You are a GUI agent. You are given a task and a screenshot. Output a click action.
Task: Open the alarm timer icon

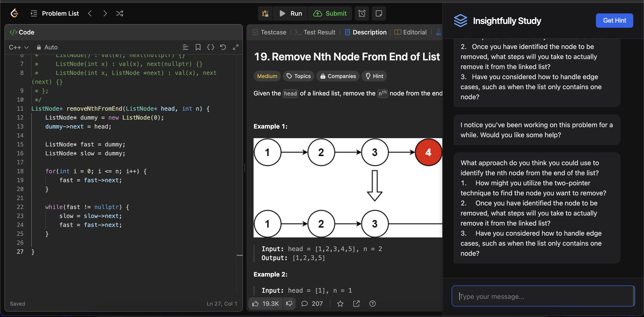point(362,13)
